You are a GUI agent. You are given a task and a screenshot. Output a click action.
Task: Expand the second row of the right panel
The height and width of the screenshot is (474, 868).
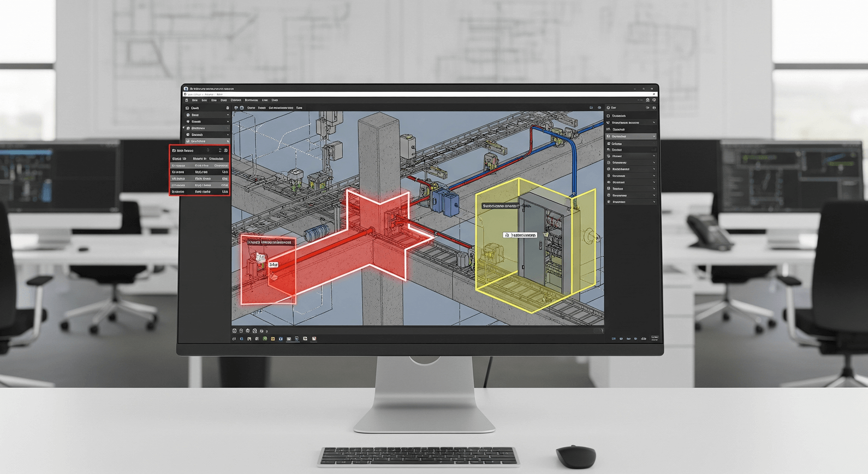[x=654, y=122]
